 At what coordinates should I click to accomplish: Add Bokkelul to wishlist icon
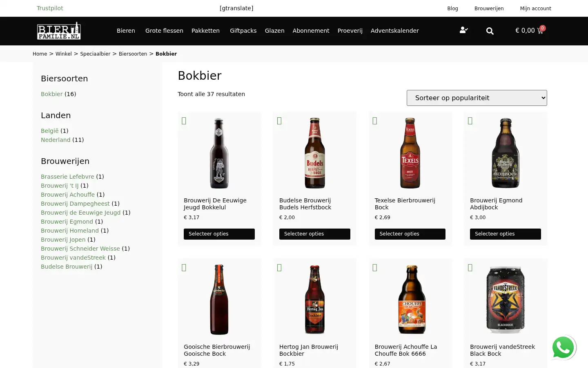click(184, 121)
